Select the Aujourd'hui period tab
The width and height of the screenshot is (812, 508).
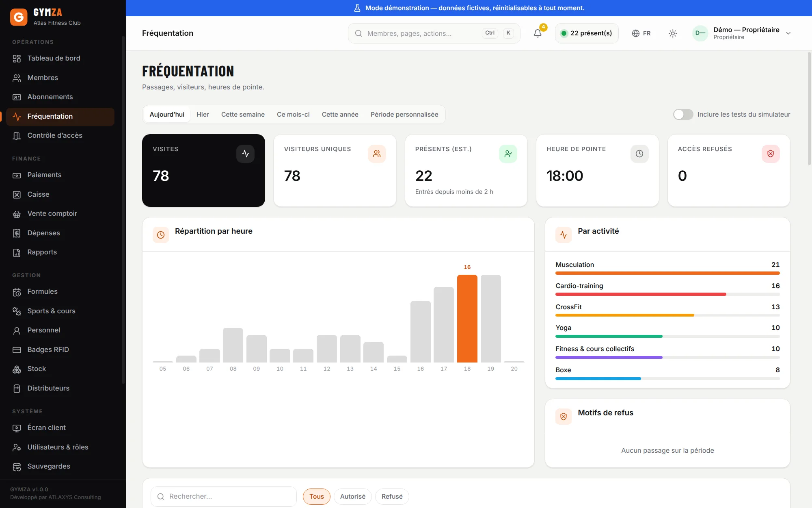click(x=167, y=115)
